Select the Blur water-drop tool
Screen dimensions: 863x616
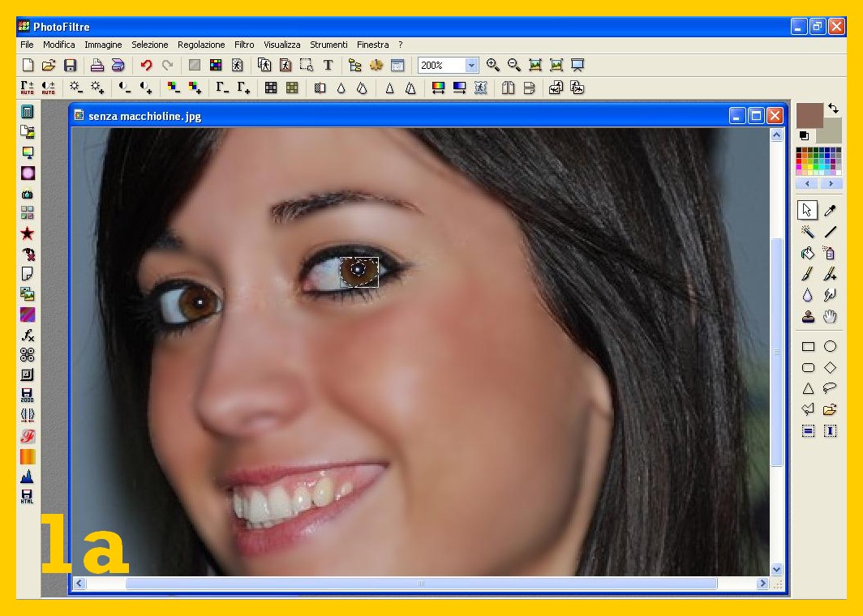click(808, 296)
